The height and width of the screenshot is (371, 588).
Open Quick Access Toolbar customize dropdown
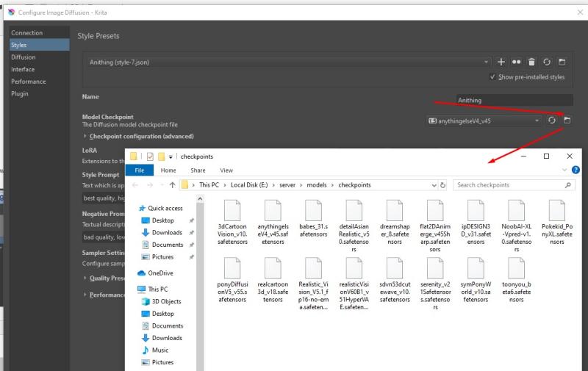pos(171,156)
